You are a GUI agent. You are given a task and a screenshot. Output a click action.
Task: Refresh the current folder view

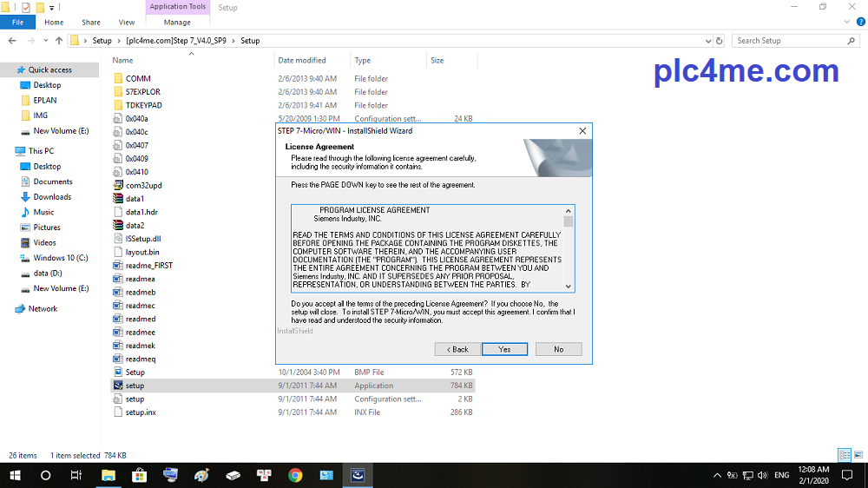pyautogui.click(x=720, y=41)
